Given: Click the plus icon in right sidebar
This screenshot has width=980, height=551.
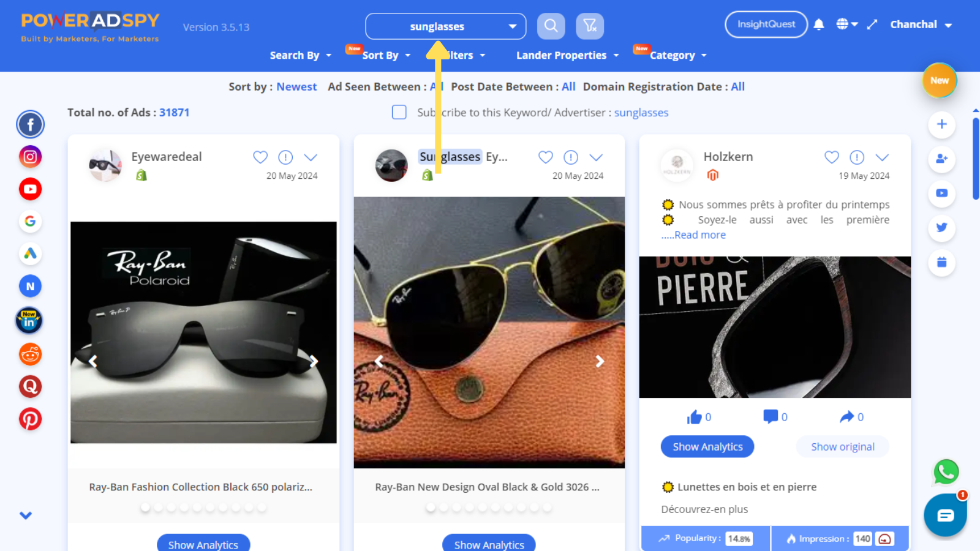Looking at the screenshot, I should pyautogui.click(x=942, y=124).
